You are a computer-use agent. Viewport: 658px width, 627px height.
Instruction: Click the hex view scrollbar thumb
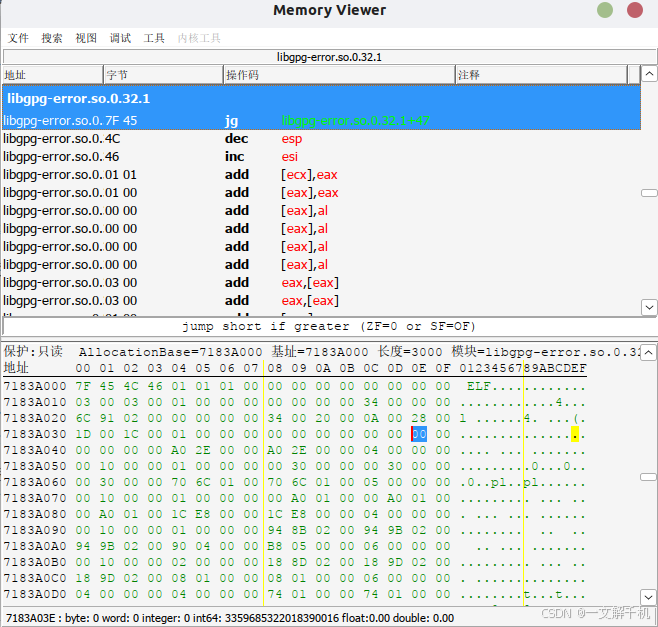(x=648, y=477)
